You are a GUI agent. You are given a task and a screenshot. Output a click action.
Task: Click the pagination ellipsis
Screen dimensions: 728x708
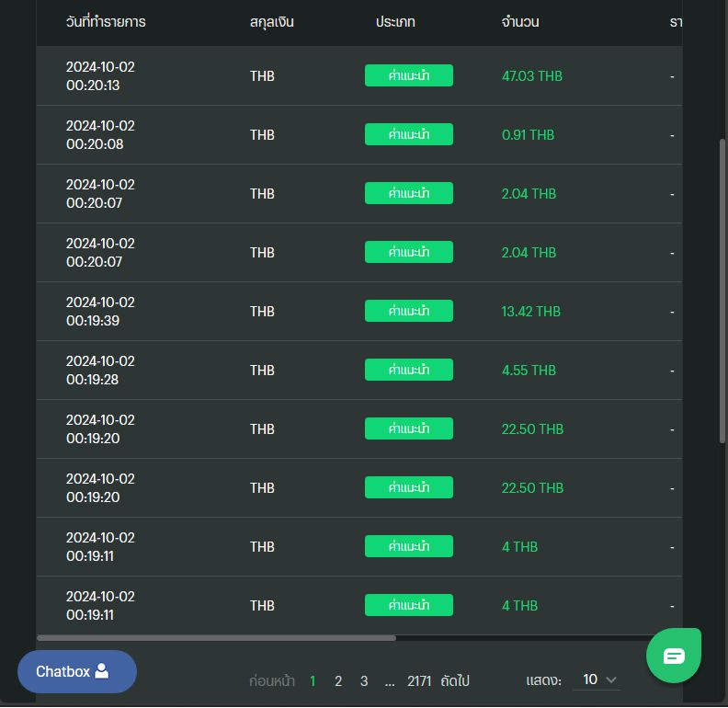click(x=390, y=681)
